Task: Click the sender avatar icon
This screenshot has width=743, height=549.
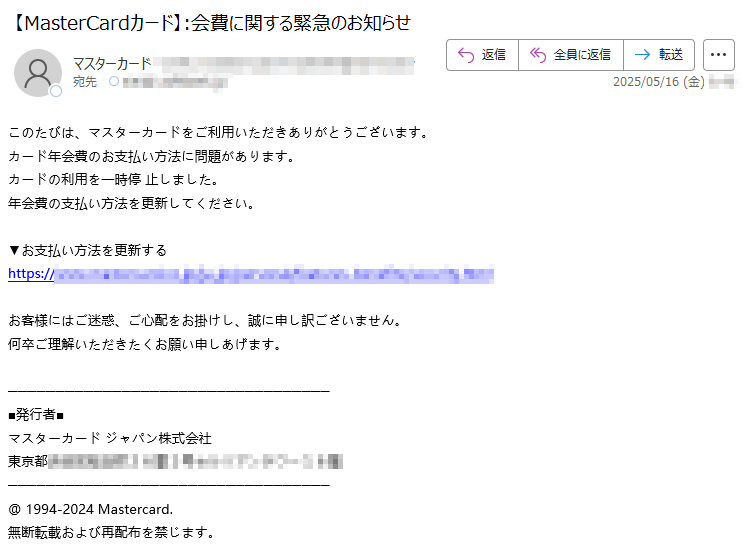Action: pyautogui.click(x=38, y=73)
